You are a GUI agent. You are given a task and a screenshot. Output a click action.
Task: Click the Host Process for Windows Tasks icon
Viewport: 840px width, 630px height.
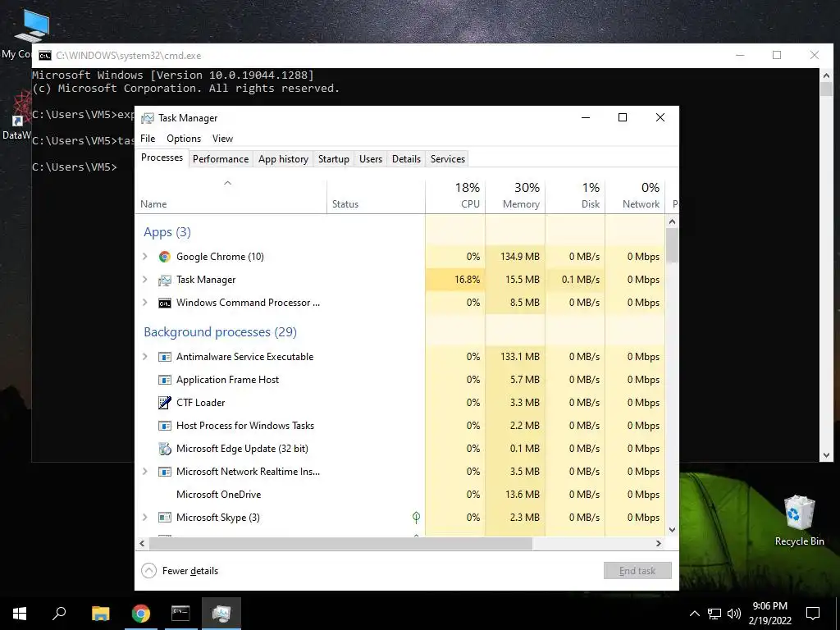click(164, 426)
